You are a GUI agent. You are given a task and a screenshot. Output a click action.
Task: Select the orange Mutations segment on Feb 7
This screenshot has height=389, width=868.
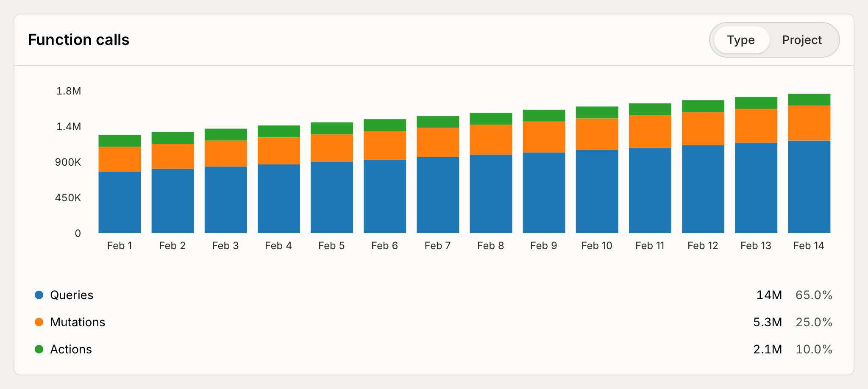coord(437,142)
